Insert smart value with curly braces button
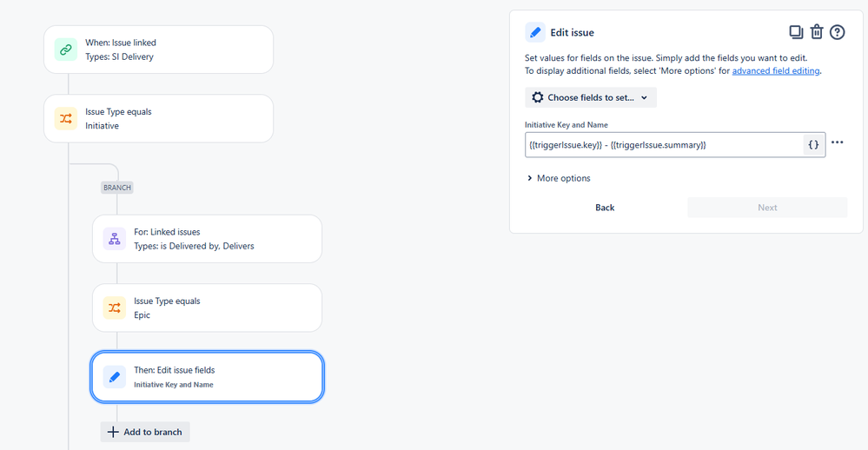 [813, 144]
